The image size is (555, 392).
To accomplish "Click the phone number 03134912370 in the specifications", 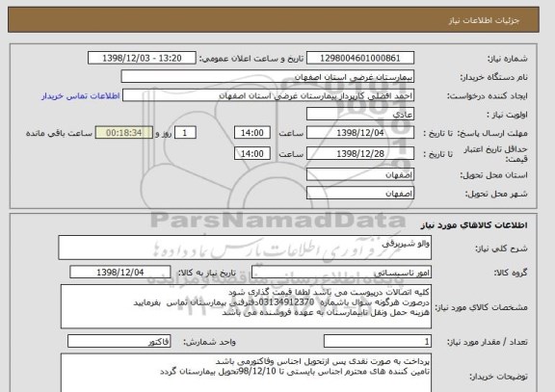I will tap(287, 302).
